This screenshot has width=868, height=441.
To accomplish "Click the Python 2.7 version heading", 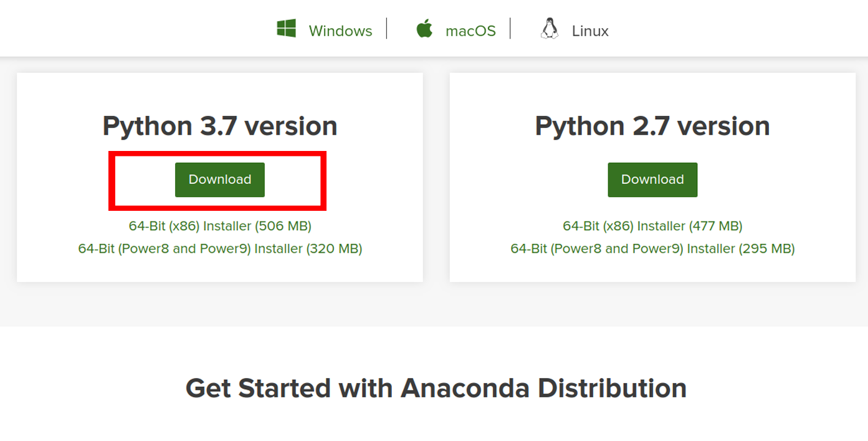I will tap(652, 127).
